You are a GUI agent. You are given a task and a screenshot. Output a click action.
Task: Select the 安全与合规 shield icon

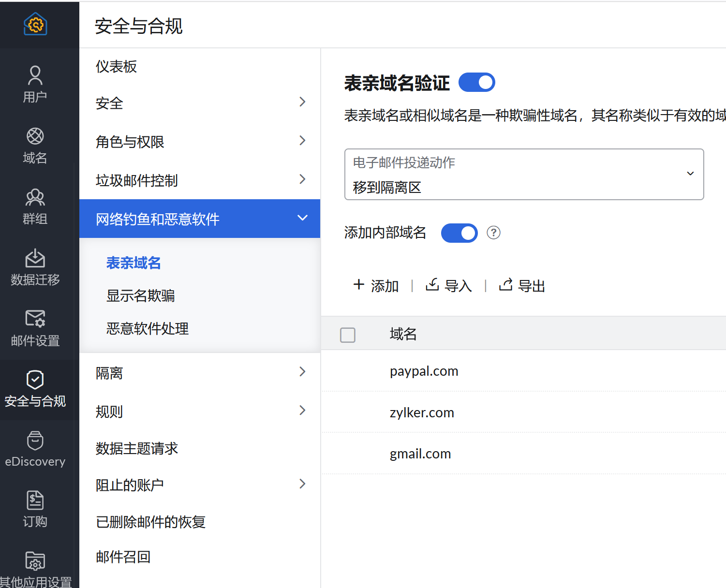point(35,380)
